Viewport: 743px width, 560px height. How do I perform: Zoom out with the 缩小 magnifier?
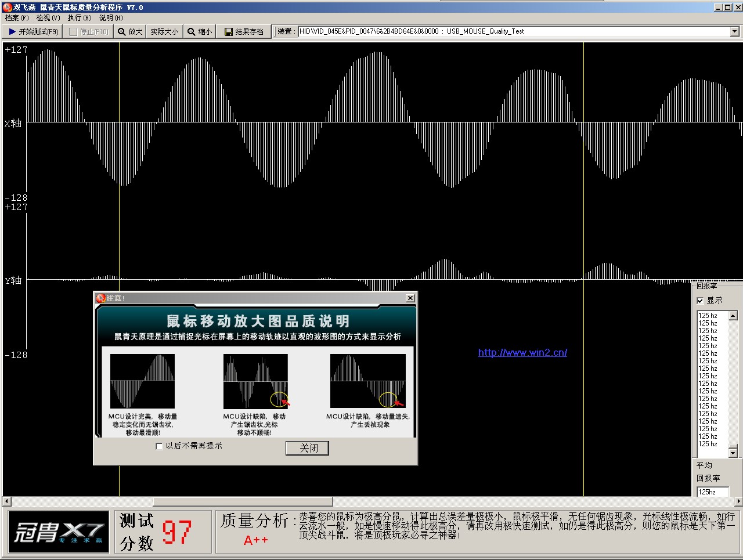click(199, 32)
